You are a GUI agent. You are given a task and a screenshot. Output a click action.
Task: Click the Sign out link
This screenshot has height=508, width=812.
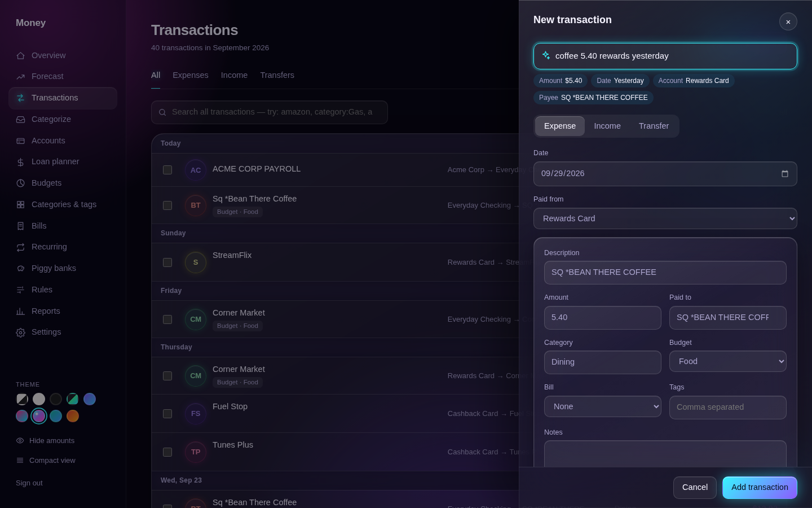coord(29,483)
